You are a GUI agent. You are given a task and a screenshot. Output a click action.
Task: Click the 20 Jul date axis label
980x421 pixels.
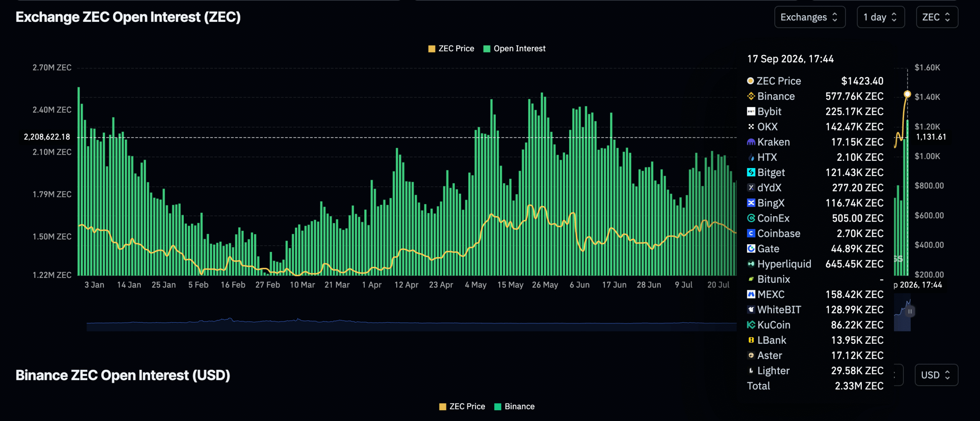718,285
